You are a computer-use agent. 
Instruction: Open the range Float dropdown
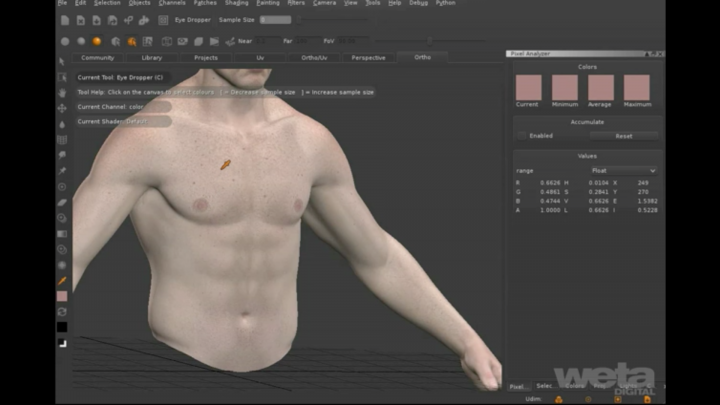[624, 171]
